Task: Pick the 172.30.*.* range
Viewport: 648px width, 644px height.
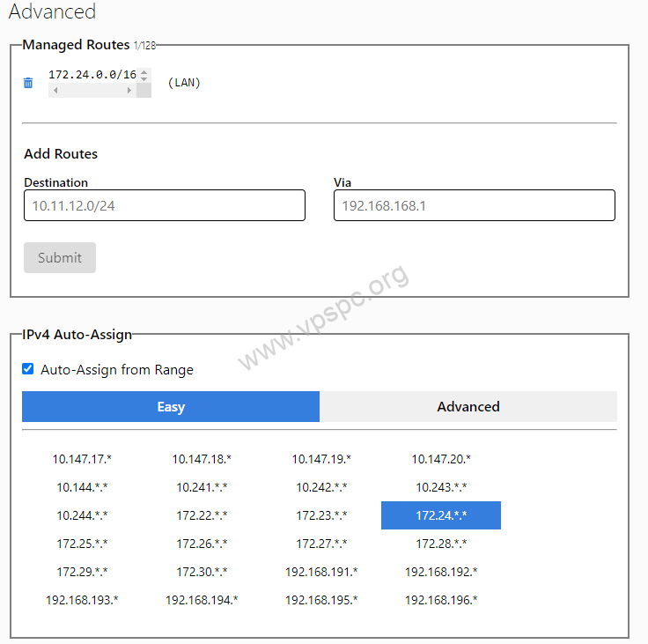Action: click(x=202, y=572)
